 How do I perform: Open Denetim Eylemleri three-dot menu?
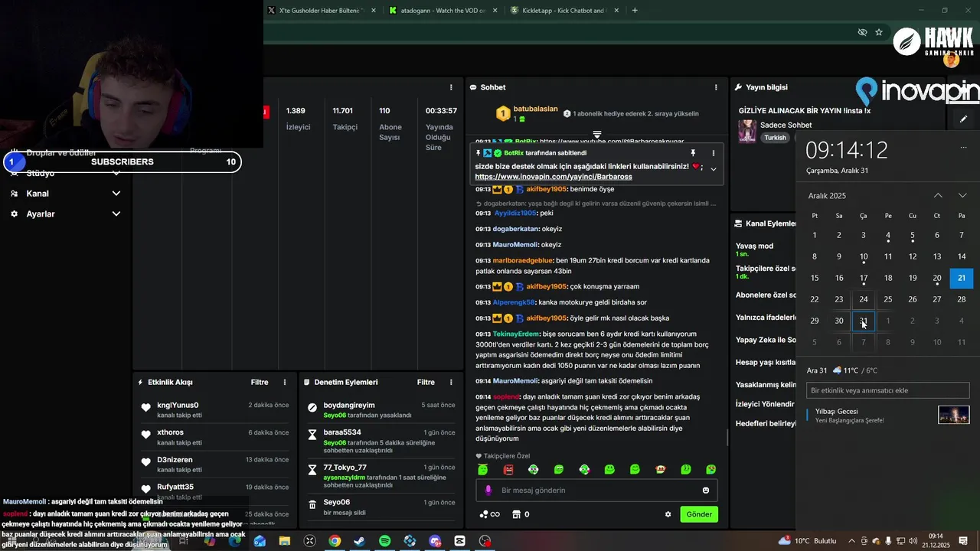451,382
